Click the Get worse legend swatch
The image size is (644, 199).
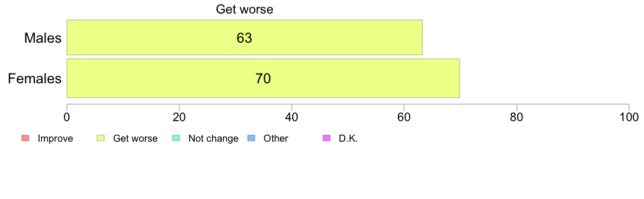(x=100, y=138)
